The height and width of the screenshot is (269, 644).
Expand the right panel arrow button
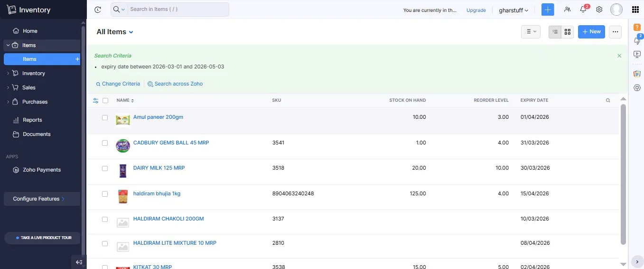pyautogui.click(x=637, y=261)
